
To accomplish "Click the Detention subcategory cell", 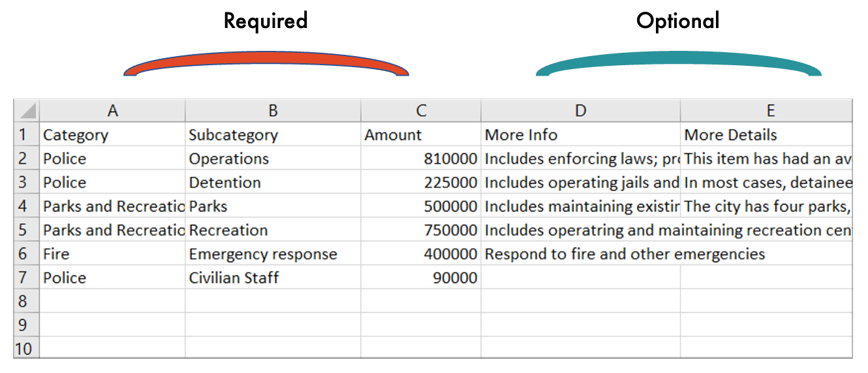I will pos(273,183).
